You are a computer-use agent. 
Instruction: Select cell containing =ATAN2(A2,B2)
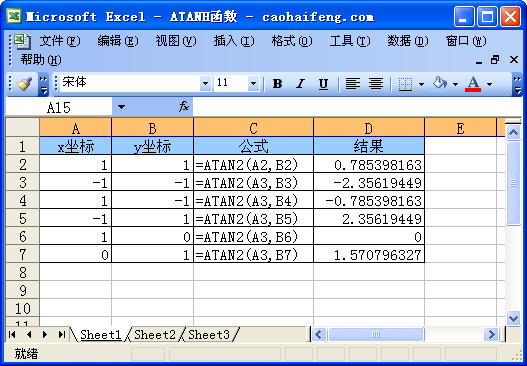tap(253, 165)
